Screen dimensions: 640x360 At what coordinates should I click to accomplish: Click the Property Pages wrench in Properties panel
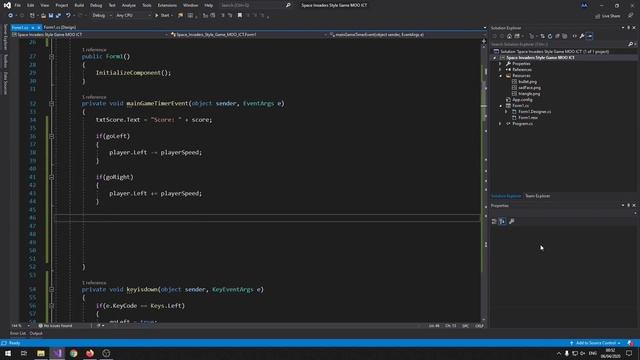(x=511, y=221)
